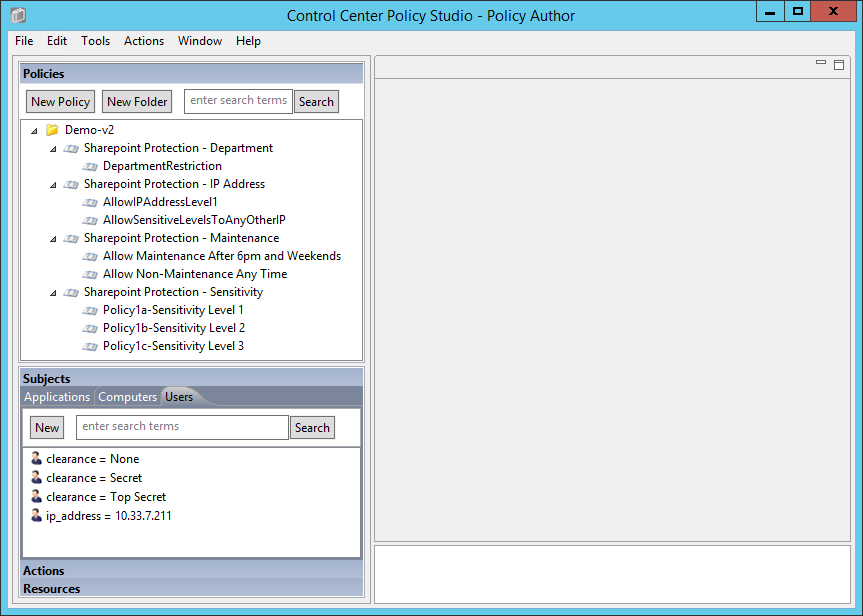
Task: Click the icon next to AllowSensitiveLevelsToAnyOtherIP
Action: click(x=90, y=220)
